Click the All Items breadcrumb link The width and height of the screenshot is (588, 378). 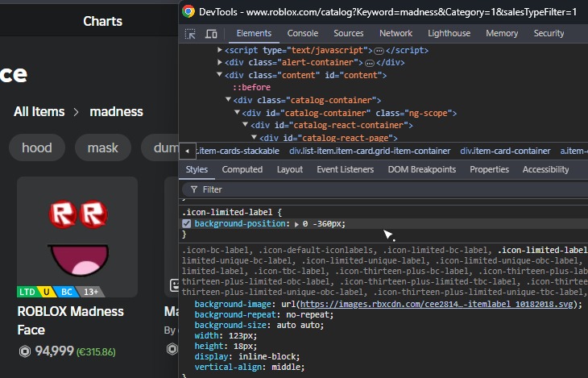[39, 111]
